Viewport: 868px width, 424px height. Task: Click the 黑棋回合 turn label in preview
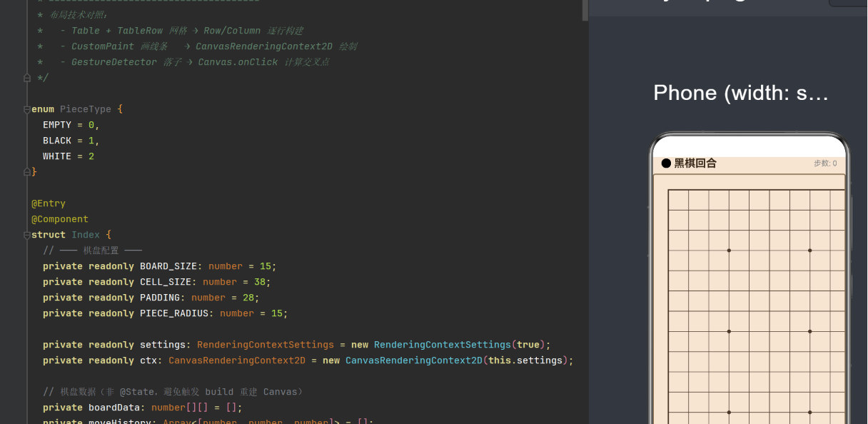point(695,163)
